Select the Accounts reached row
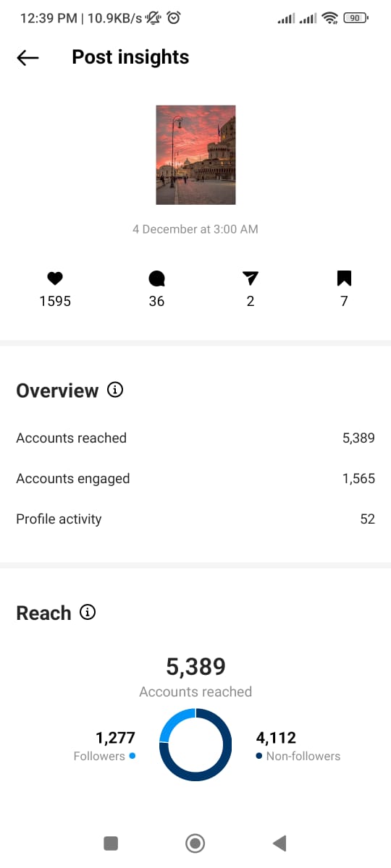Screen dimensions: 391x868 point(195,438)
